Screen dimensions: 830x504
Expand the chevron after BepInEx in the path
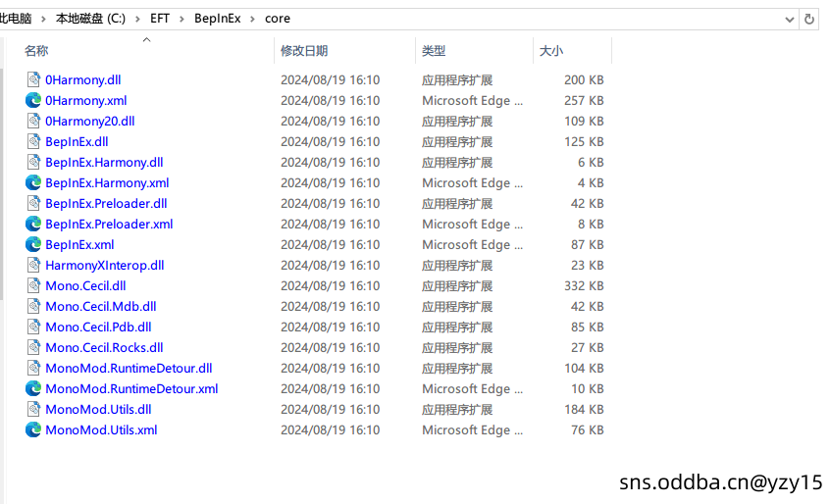point(252,19)
